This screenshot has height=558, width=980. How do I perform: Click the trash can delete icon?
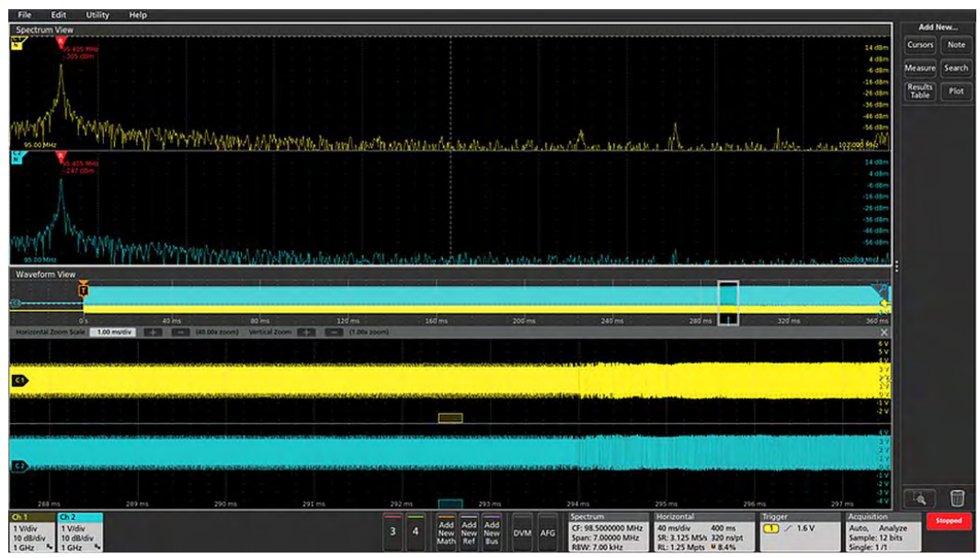click(x=957, y=498)
